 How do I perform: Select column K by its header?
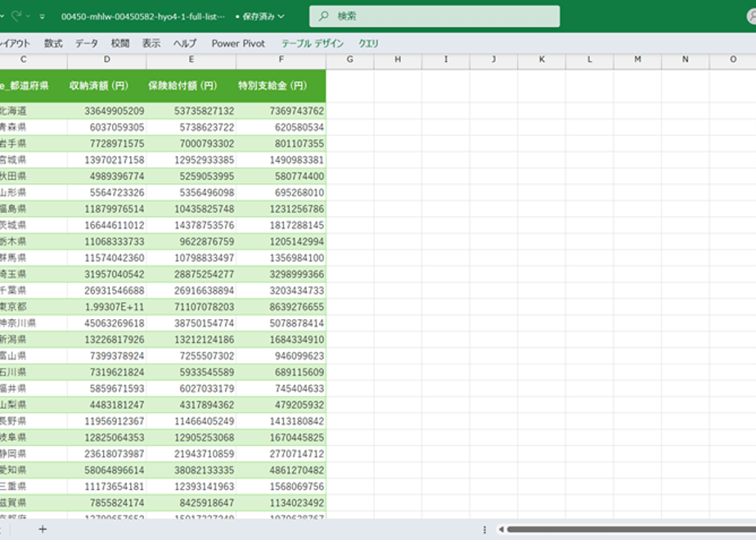tap(542, 59)
